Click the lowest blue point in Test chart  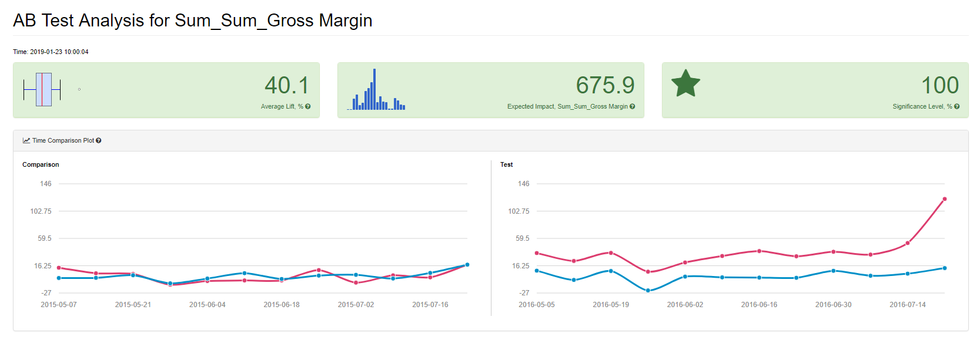pyautogui.click(x=648, y=291)
